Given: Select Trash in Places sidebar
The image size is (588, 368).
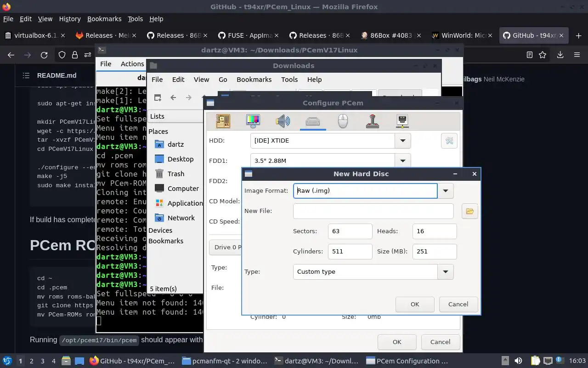Looking at the screenshot, I should point(175,174).
